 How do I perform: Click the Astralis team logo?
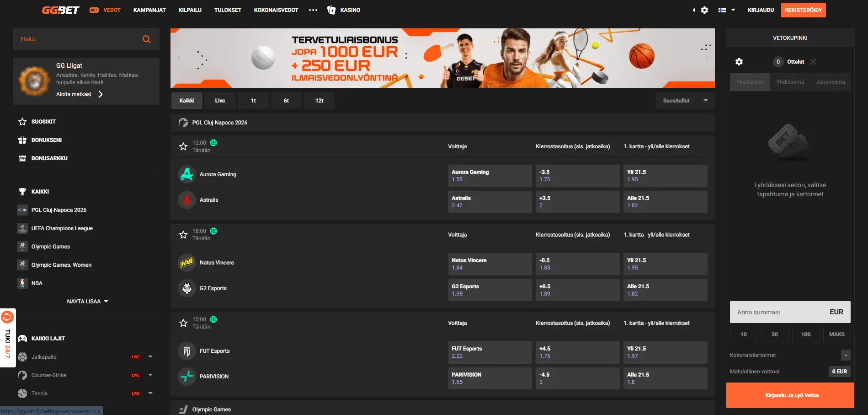(186, 200)
